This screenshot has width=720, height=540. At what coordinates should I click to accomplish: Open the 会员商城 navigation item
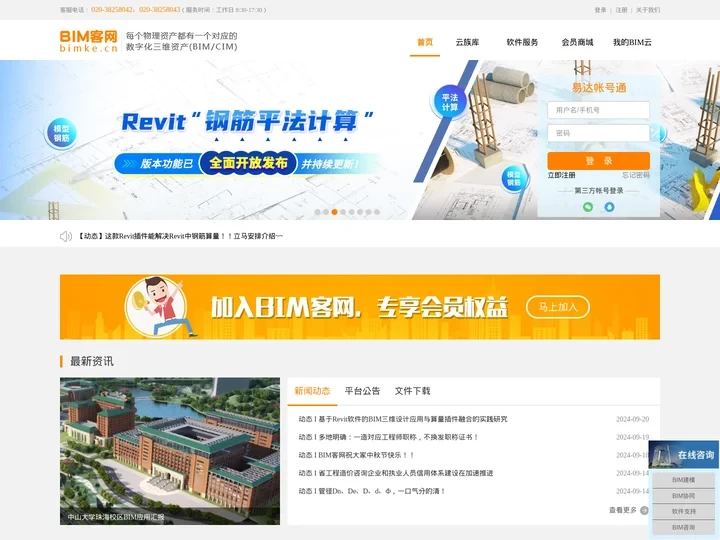point(577,42)
